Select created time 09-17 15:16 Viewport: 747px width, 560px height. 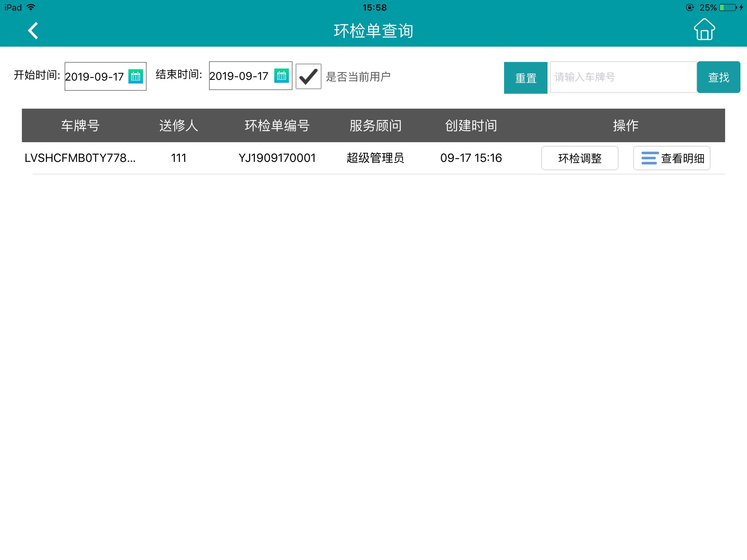pyautogui.click(x=471, y=158)
